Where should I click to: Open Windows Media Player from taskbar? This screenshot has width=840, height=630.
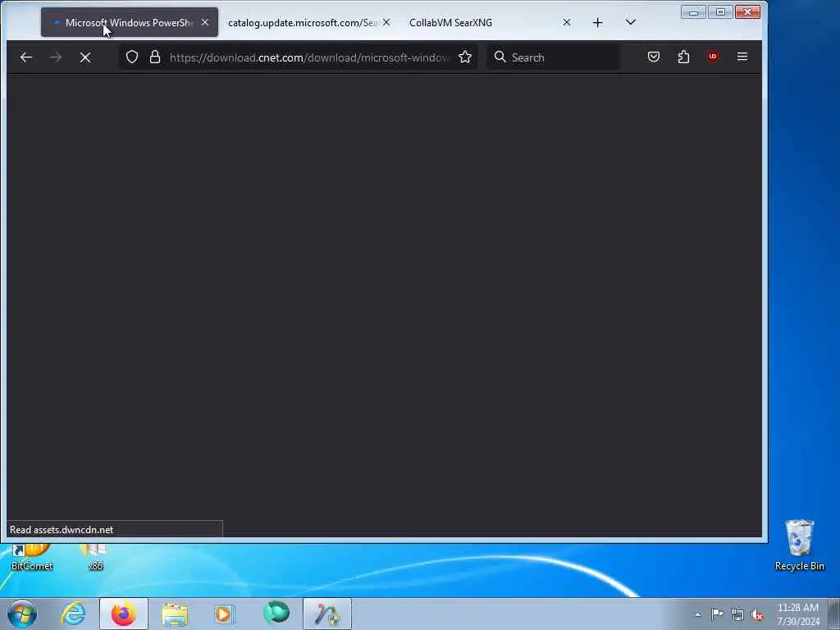(x=225, y=614)
